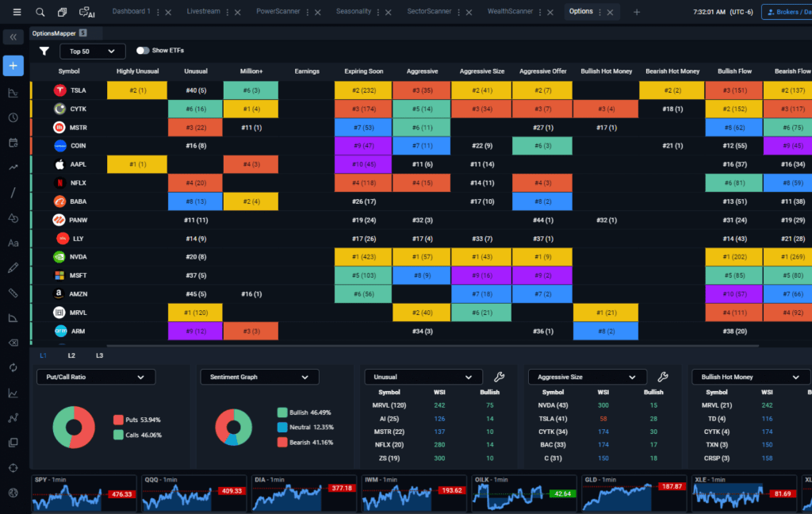Switch to the PowerScanner tab
Image resolution: width=812 pixels, height=514 pixels.
pos(278,11)
